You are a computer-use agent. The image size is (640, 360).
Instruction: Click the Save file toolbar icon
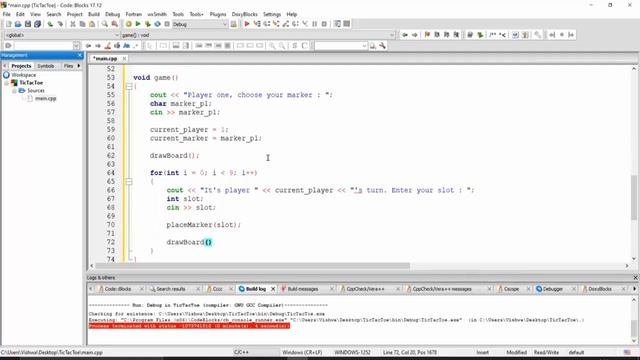coord(28,24)
